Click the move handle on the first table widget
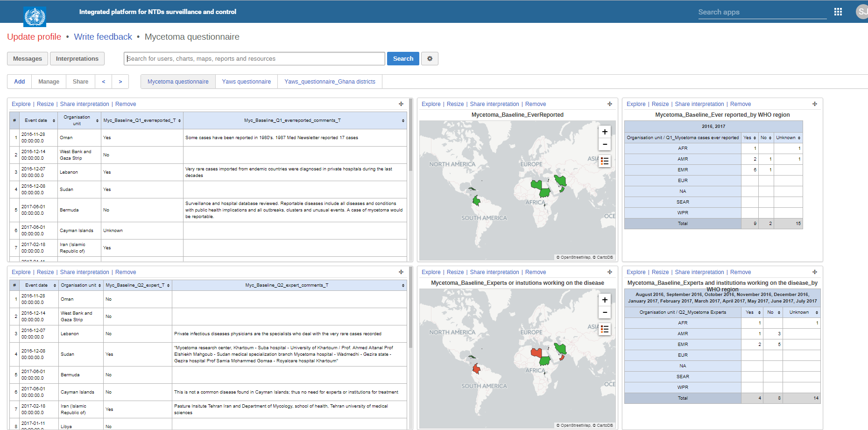This screenshot has width=868, height=430. (x=401, y=104)
